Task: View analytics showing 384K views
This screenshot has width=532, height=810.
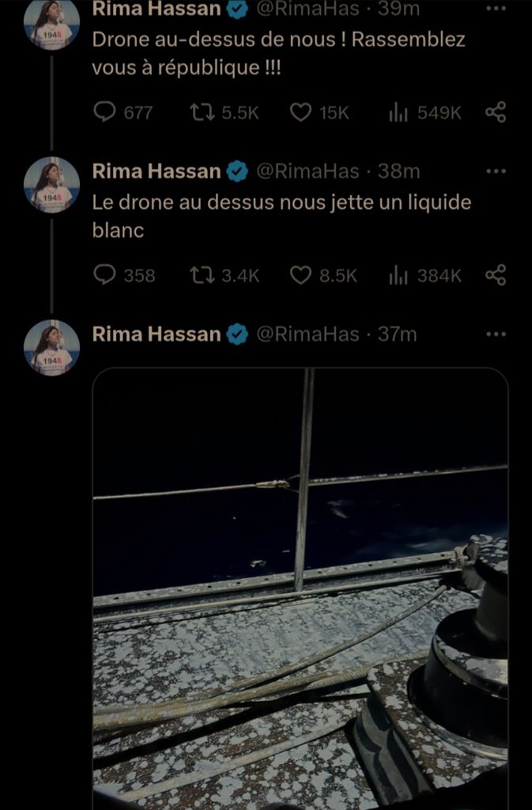Action: click(x=397, y=274)
